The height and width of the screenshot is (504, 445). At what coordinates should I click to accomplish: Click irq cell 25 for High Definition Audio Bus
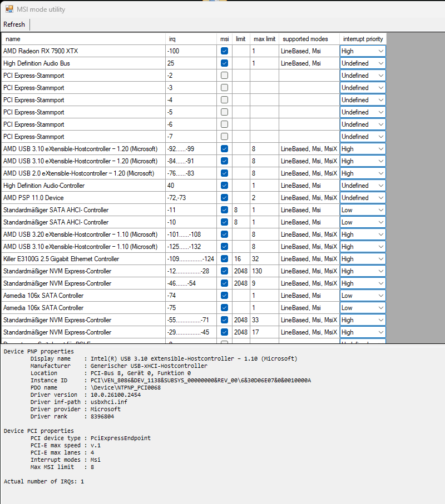(191, 63)
